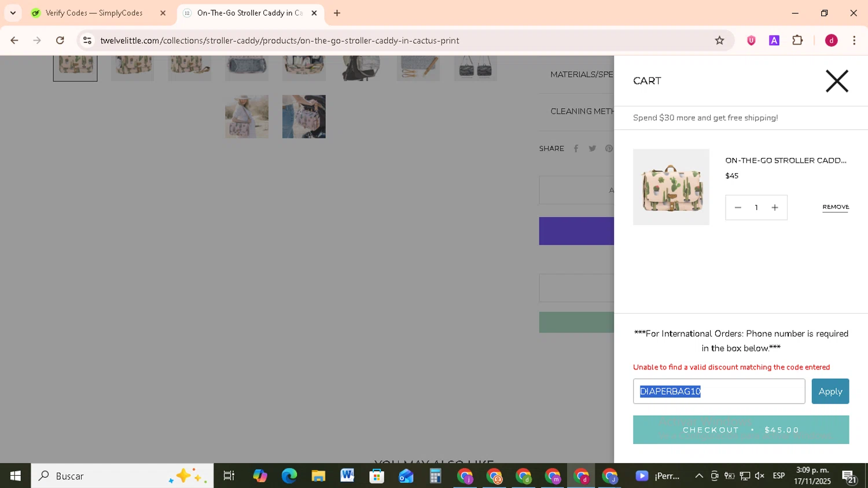Open Microsoft Store from taskbar
This screenshot has height=488, width=868.
coord(377,476)
